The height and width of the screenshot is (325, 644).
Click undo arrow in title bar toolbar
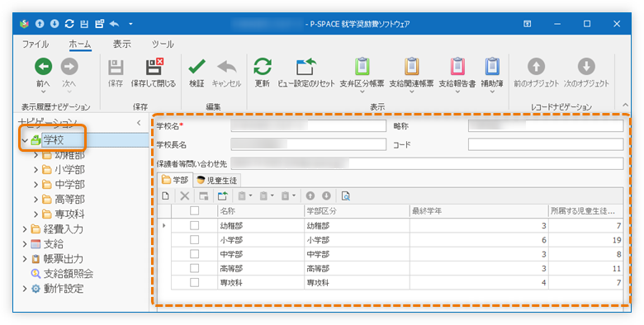coord(115,24)
